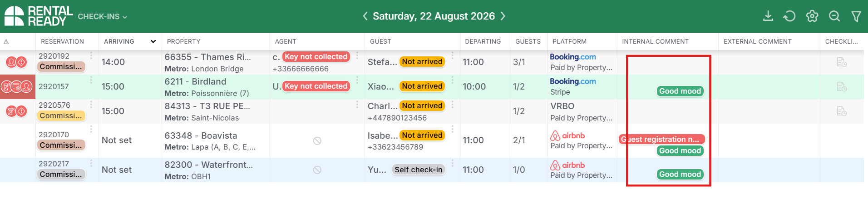The width and height of the screenshot is (868, 210).
Task: Open checklist icon for reservation 2920576
Action: (x=842, y=111)
